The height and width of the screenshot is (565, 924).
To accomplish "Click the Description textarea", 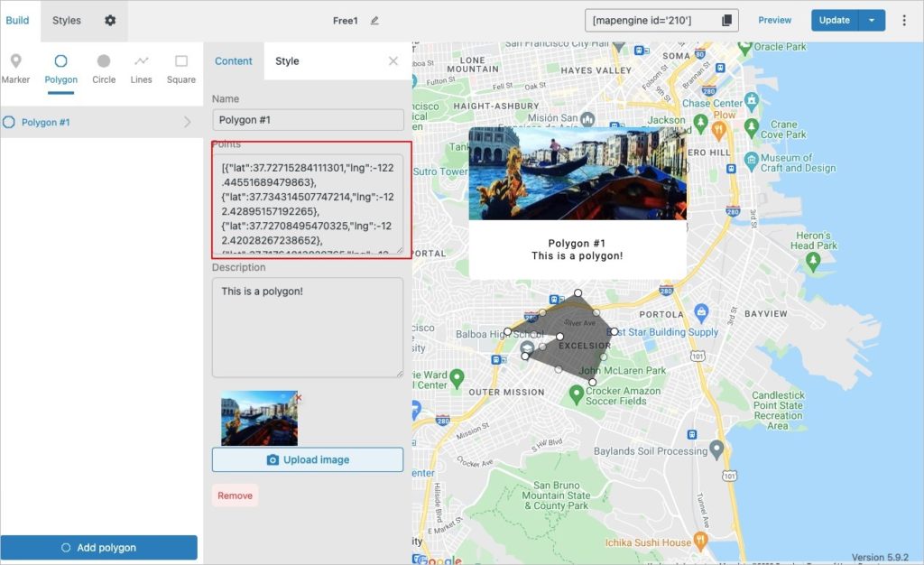I will pos(308,327).
